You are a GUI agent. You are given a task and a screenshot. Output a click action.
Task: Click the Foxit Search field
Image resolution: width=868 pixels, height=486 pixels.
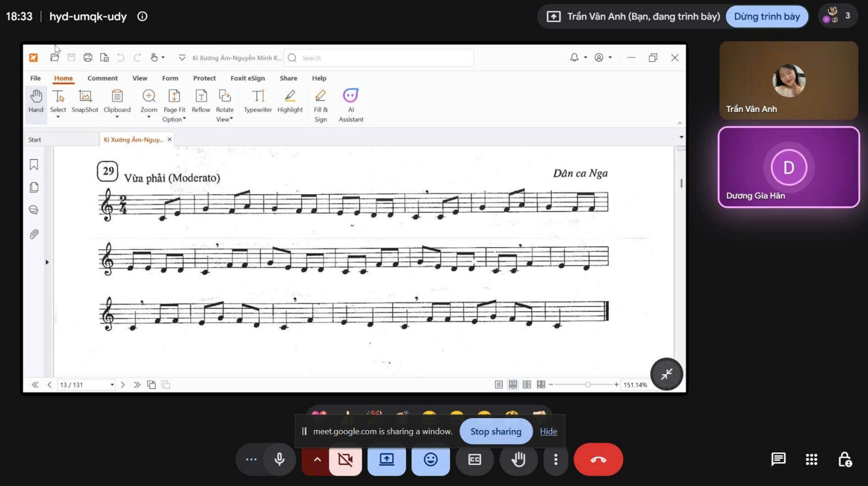click(379, 58)
